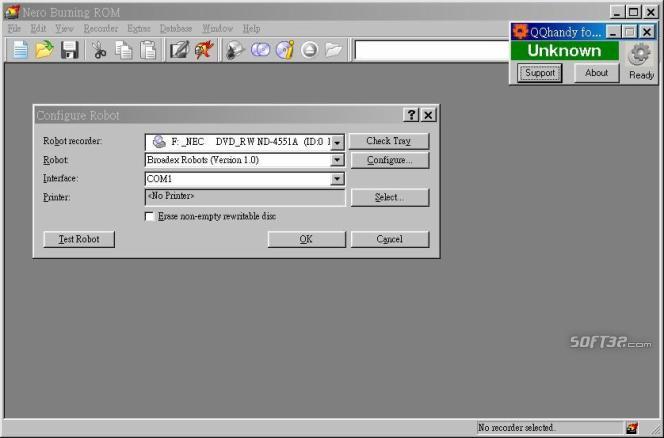Click the Eject disc toolbar icon
Viewport: 664px width, 438px height.
click(x=310, y=50)
